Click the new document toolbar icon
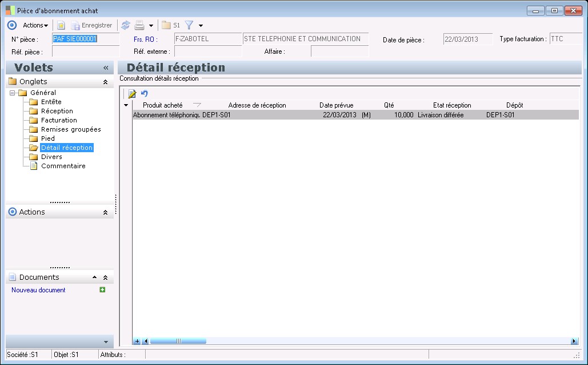The image size is (588, 365). [x=61, y=25]
